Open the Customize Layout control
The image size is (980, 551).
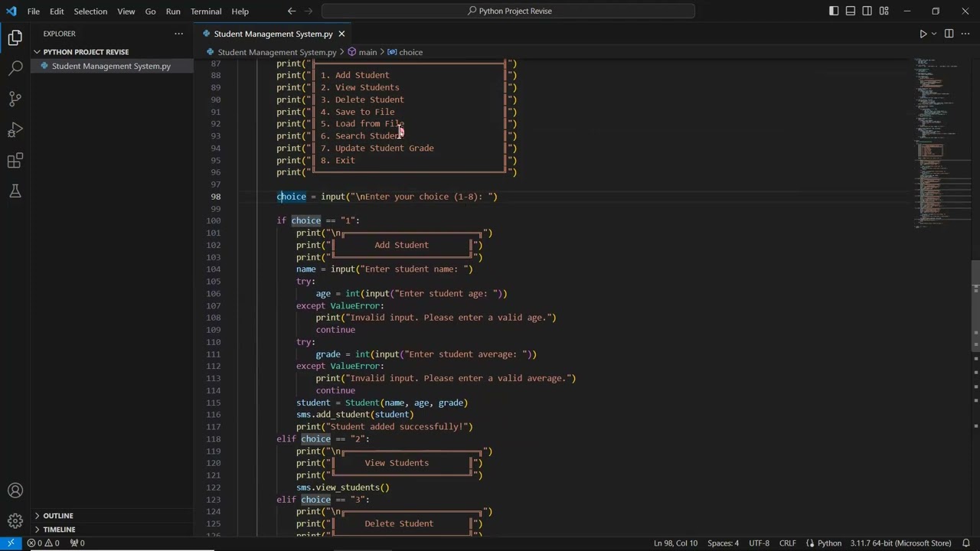point(884,11)
